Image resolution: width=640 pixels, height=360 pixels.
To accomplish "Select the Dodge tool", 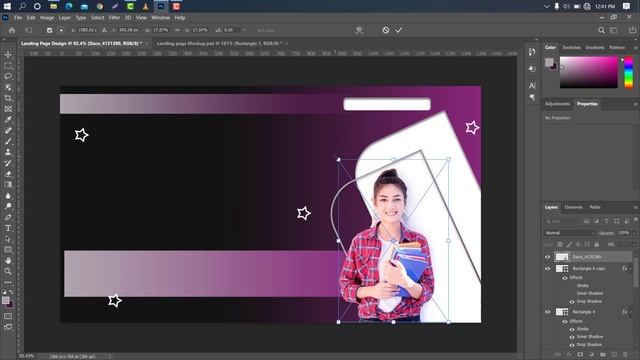I will [8, 206].
